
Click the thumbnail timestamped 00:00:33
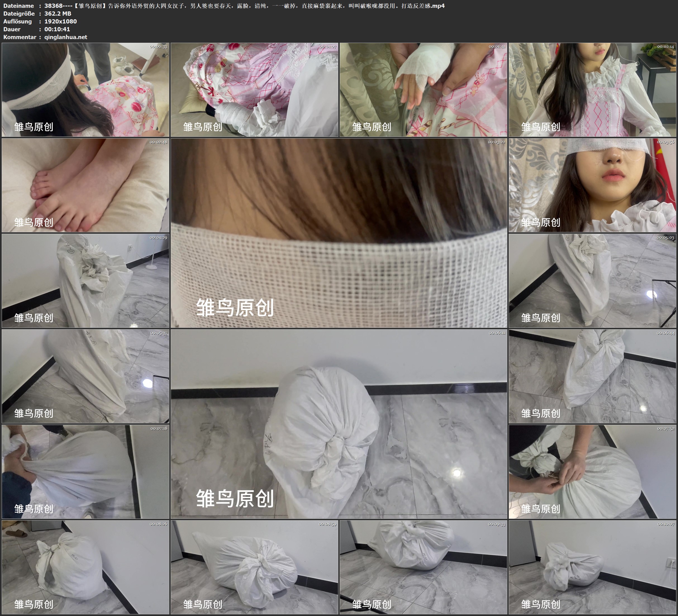point(85,89)
